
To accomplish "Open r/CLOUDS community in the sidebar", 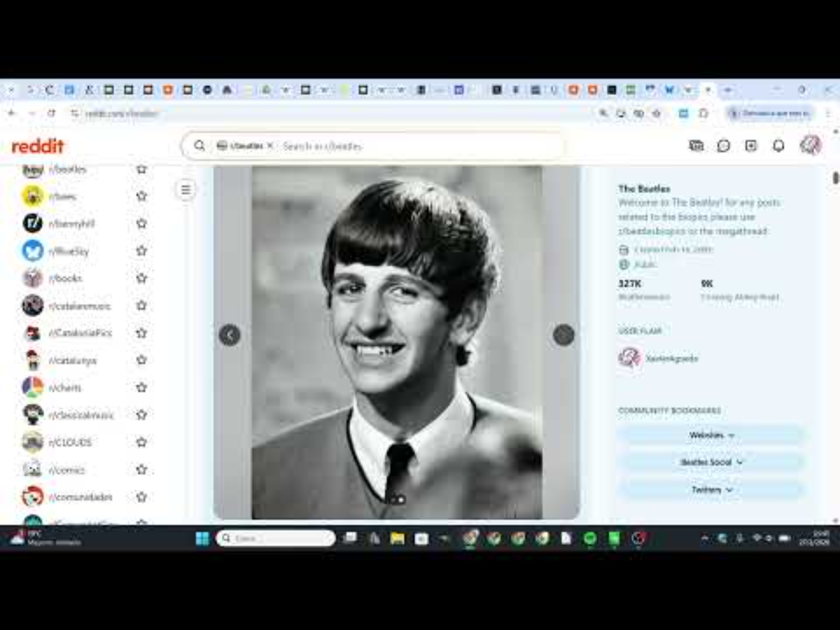I will 70,442.
